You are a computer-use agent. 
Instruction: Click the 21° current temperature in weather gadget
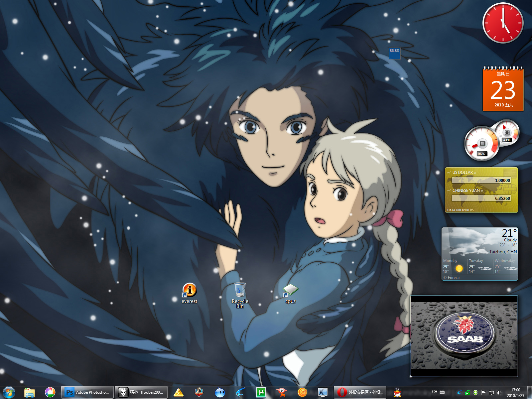coord(509,233)
